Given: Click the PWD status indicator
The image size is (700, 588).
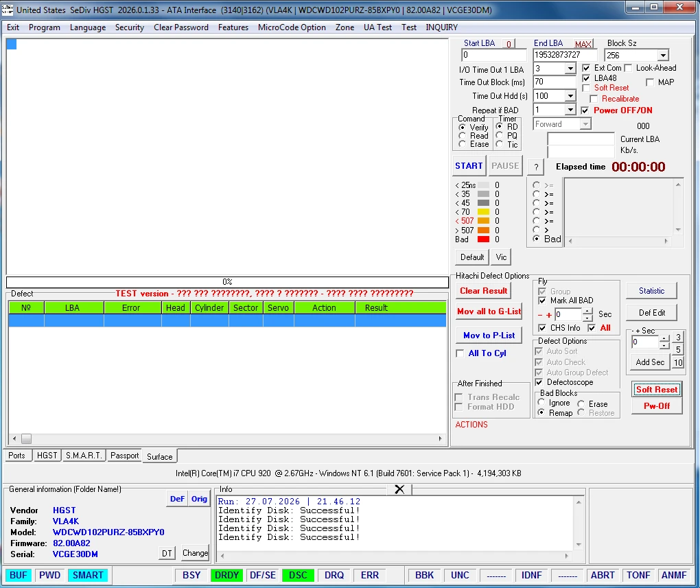Looking at the screenshot, I should (49, 575).
